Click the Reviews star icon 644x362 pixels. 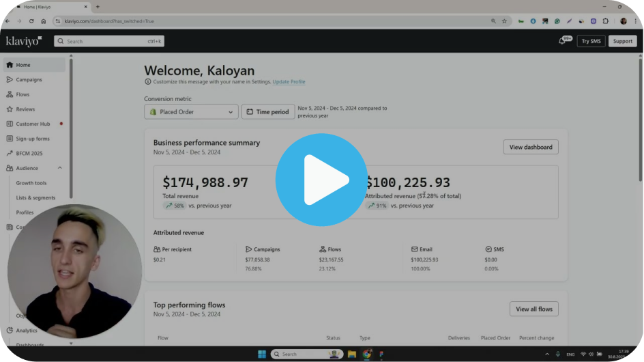(x=10, y=109)
